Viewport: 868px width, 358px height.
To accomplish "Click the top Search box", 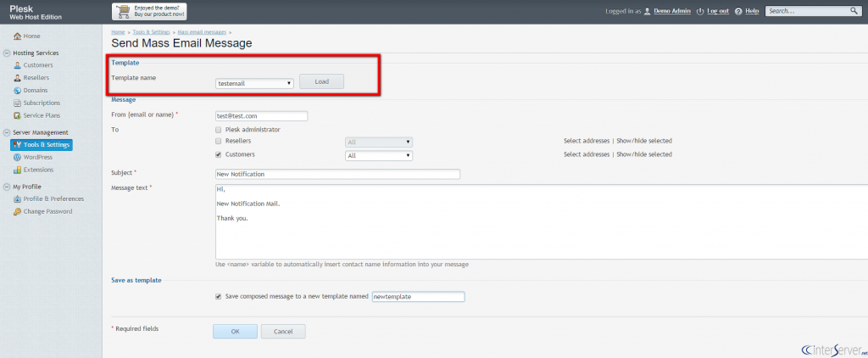I will point(813,11).
